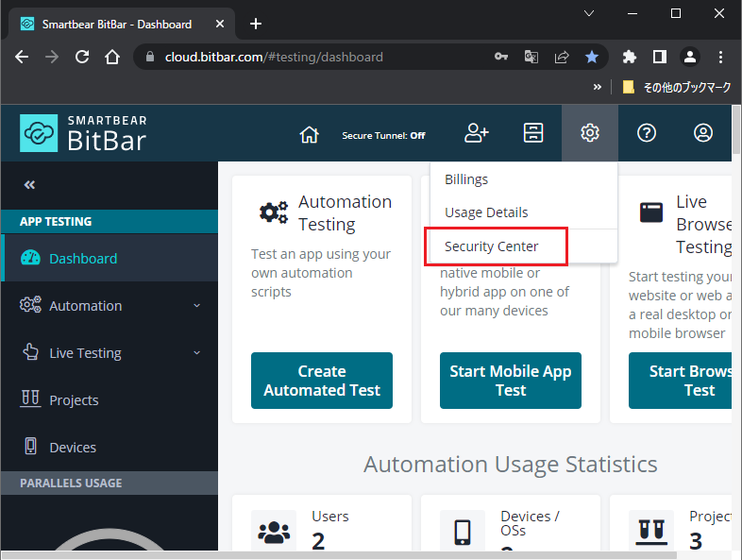Click the settings gear icon in header
The height and width of the screenshot is (560, 742).
point(590,133)
